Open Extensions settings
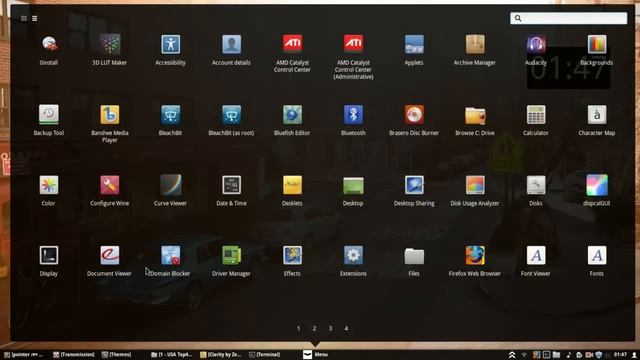This screenshot has height=360, width=640. [353, 261]
